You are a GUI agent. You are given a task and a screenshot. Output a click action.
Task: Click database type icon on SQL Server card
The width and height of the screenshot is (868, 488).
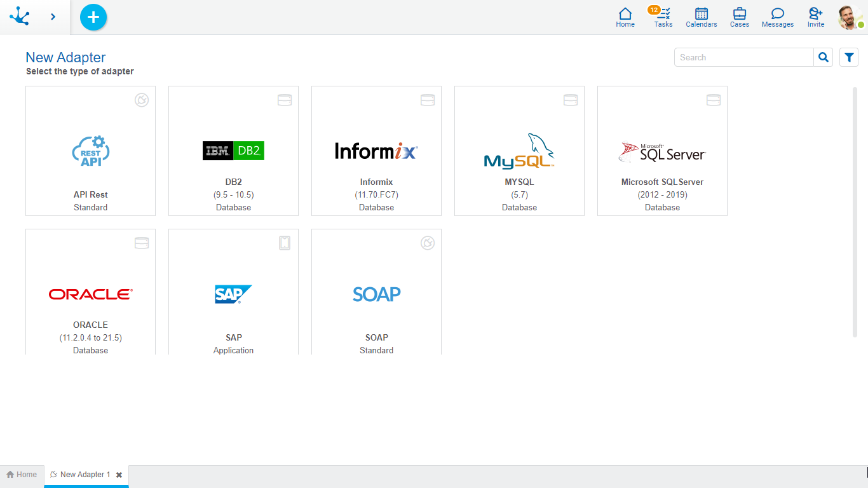714,100
